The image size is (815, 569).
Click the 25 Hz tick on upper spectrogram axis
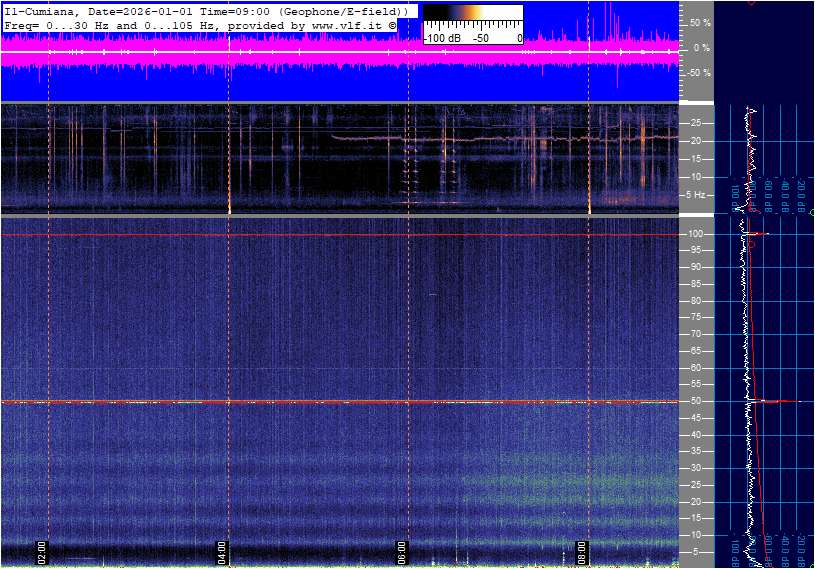click(x=695, y=123)
